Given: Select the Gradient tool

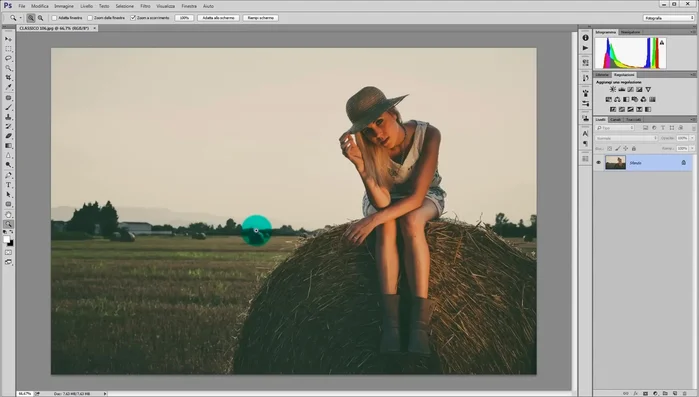Looking at the screenshot, I should click(8, 146).
